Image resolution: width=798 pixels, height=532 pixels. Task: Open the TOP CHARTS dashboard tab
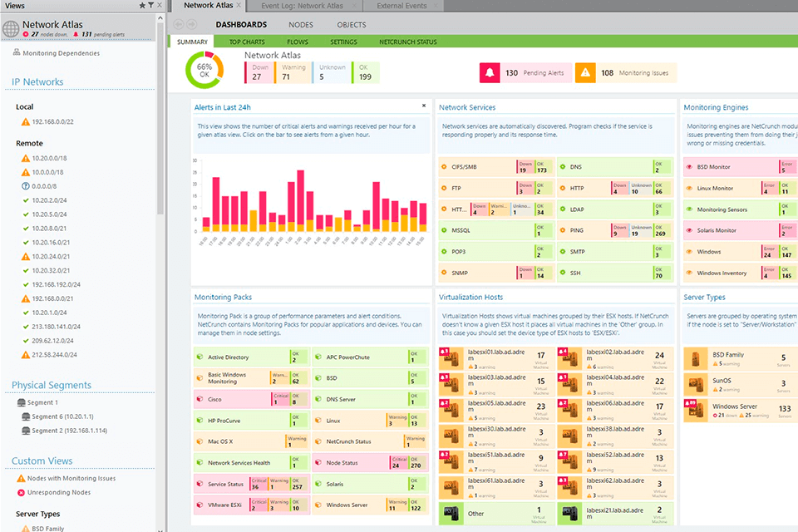pos(247,42)
